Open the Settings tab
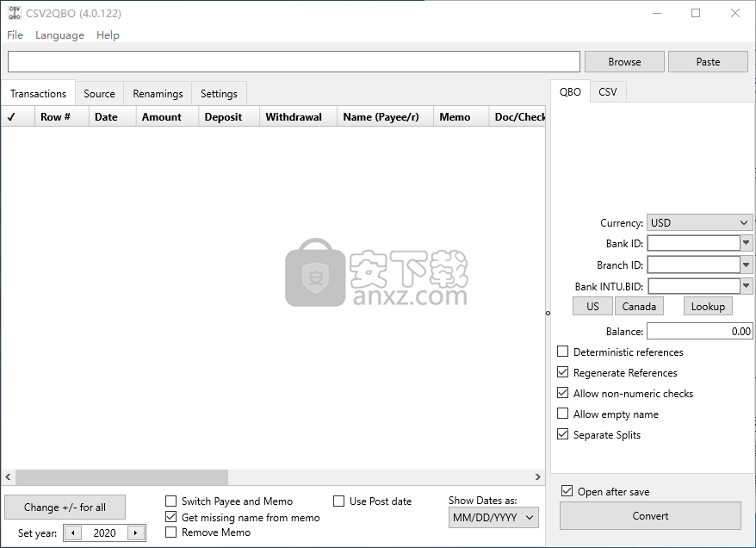The image size is (756, 548). click(219, 94)
